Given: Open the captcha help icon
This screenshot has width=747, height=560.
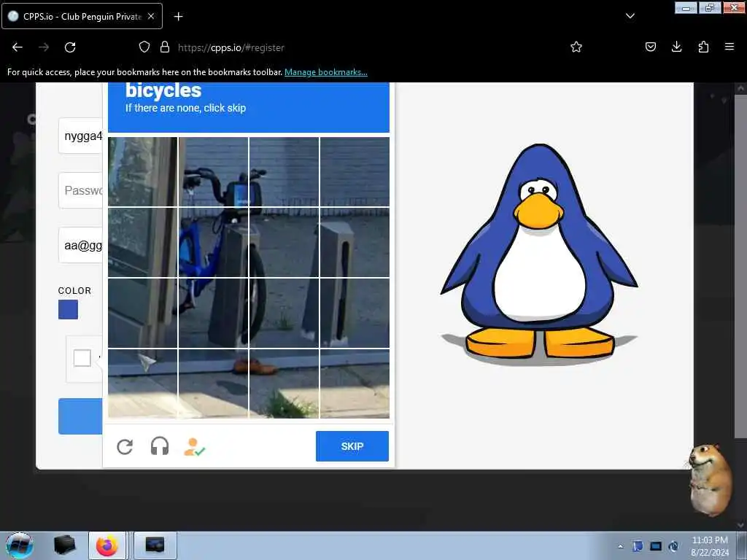Looking at the screenshot, I should tap(194, 447).
